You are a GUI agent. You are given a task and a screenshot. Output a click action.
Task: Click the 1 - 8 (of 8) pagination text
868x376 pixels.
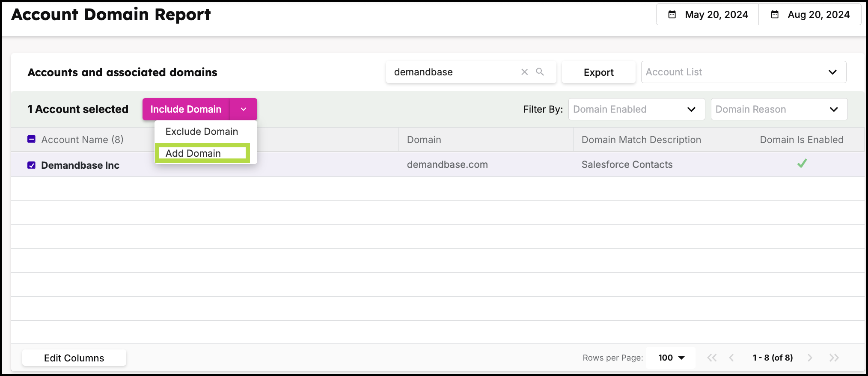773,358
